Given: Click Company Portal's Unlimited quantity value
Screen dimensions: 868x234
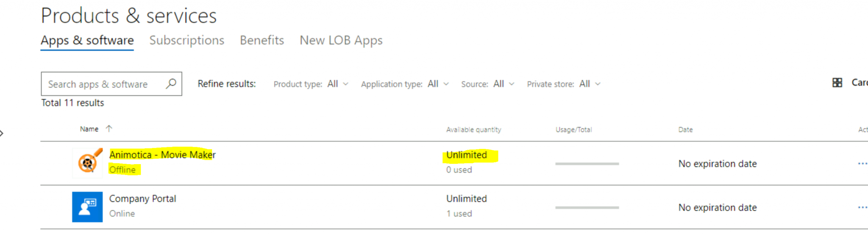Looking at the screenshot, I should (x=467, y=198).
